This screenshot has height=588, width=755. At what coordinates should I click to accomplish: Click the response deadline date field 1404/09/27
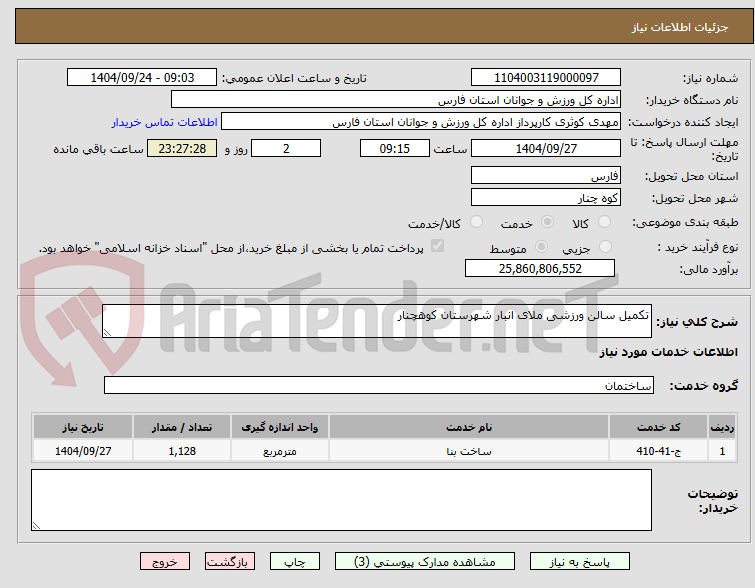point(546,148)
